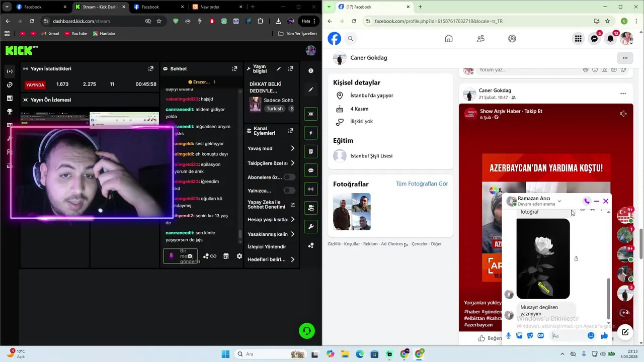Open achievements trophy icon in the Kick left sidebar
Screen dimensions: 644x362
tap(10, 112)
